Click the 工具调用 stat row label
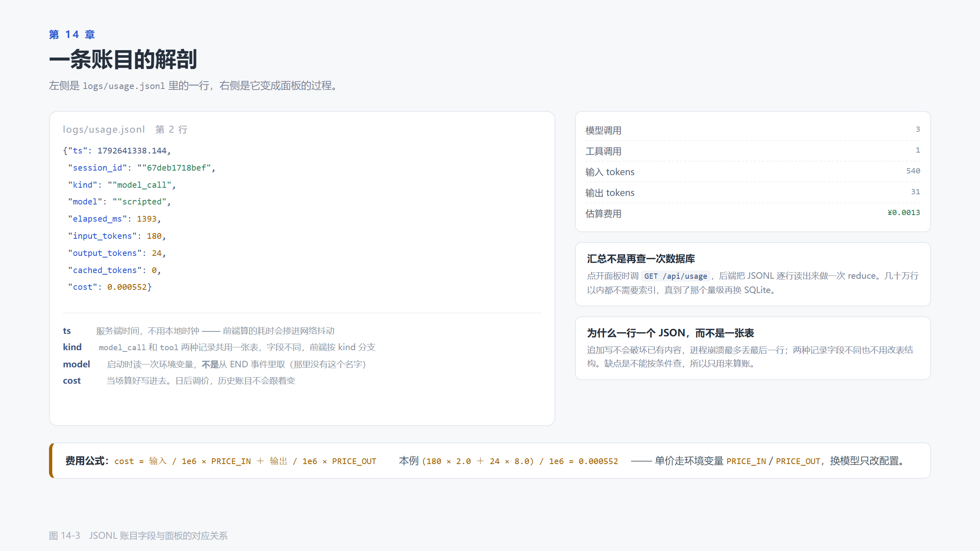The image size is (980, 551). pos(604,151)
